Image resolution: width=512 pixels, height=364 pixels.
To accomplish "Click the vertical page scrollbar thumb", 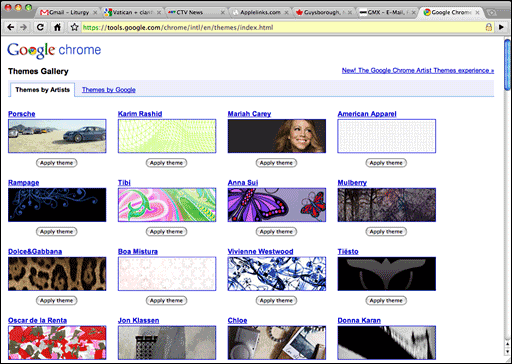I will (x=507, y=65).
